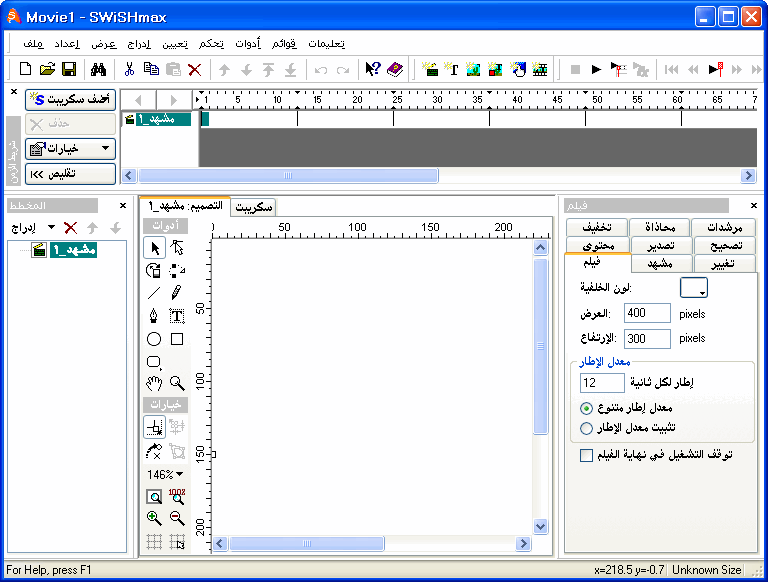The image size is (768, 582).
Task: Open the خيارات dropdown button in timeline
Action: [71, 148]
